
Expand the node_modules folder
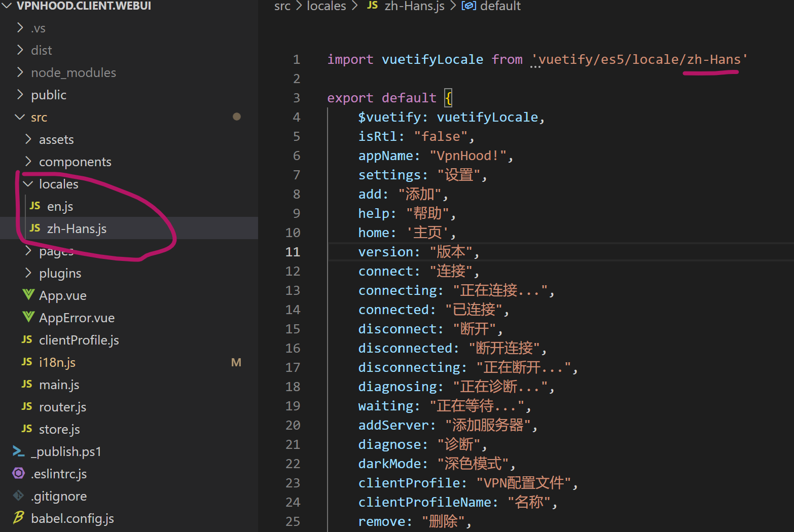tap(19, 72)
